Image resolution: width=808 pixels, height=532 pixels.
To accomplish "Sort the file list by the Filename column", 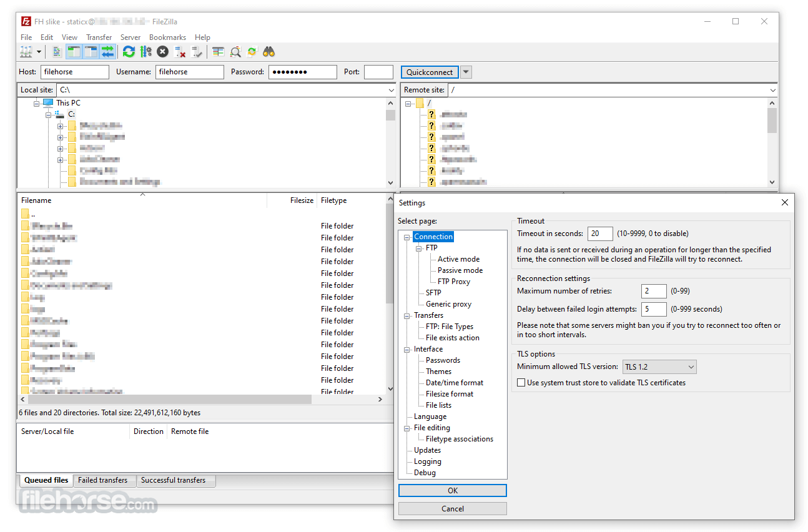I will [142, 200].
